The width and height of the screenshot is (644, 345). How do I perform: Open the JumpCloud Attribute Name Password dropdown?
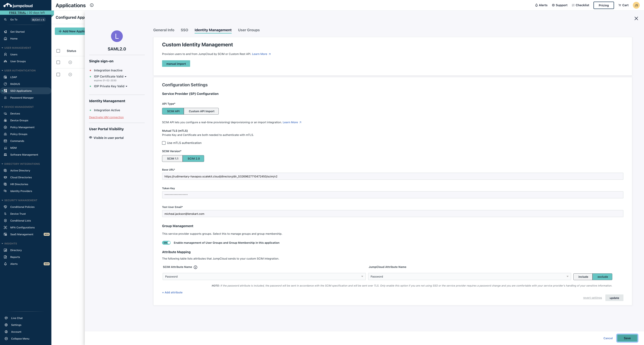pos(469,276)
